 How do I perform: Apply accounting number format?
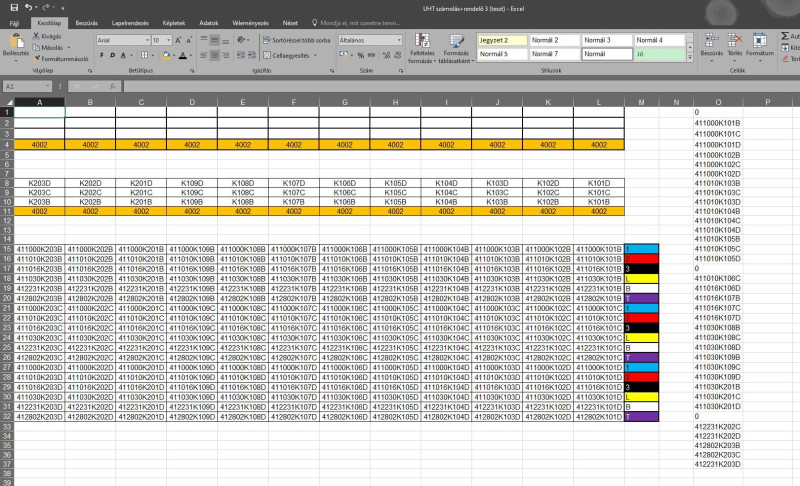point(343,55)
